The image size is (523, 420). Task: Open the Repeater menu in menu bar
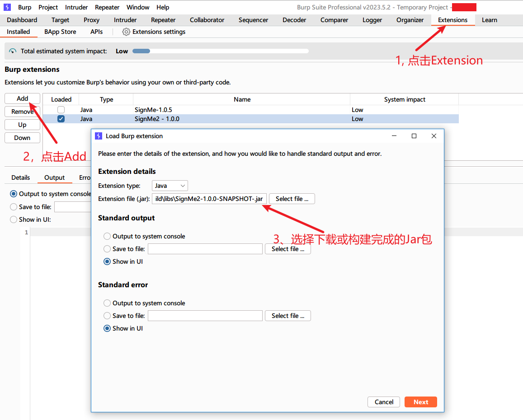coord(107,7)
